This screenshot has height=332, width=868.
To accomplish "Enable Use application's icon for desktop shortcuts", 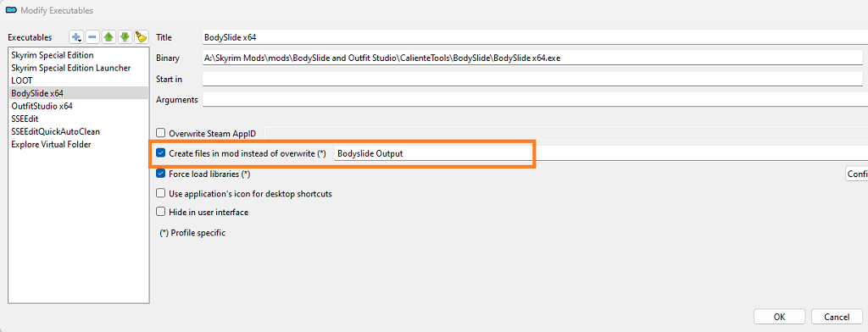I will [160, 194].
